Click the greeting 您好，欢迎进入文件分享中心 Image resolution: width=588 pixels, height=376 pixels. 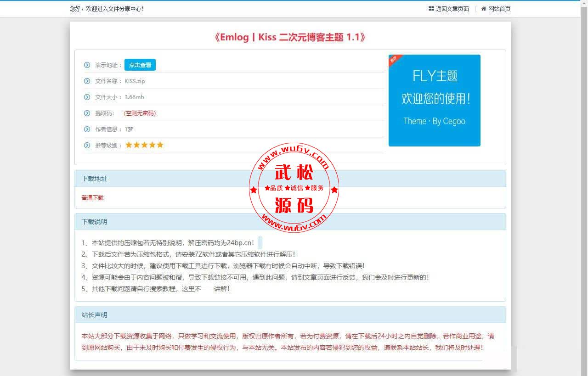(x=107, y=9)
